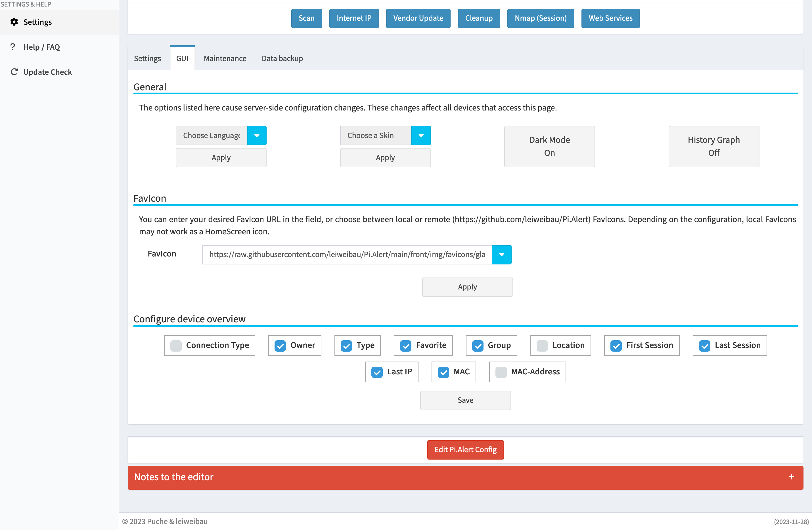Click into the FavIcon URL input field

point(347,254)
